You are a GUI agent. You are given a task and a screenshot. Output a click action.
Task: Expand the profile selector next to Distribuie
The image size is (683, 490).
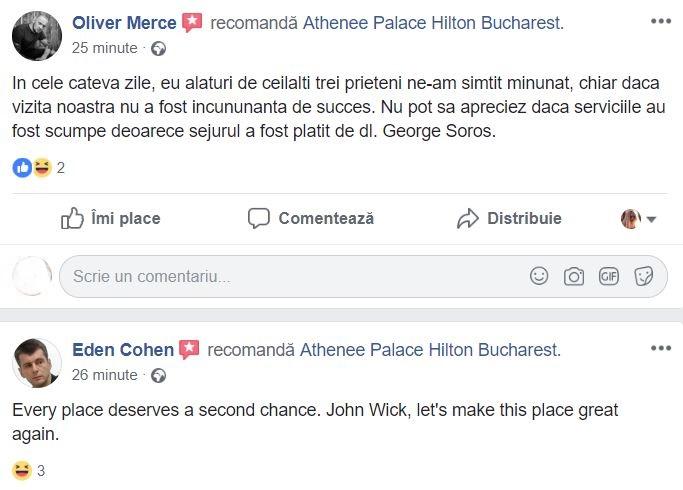[639, 219]
